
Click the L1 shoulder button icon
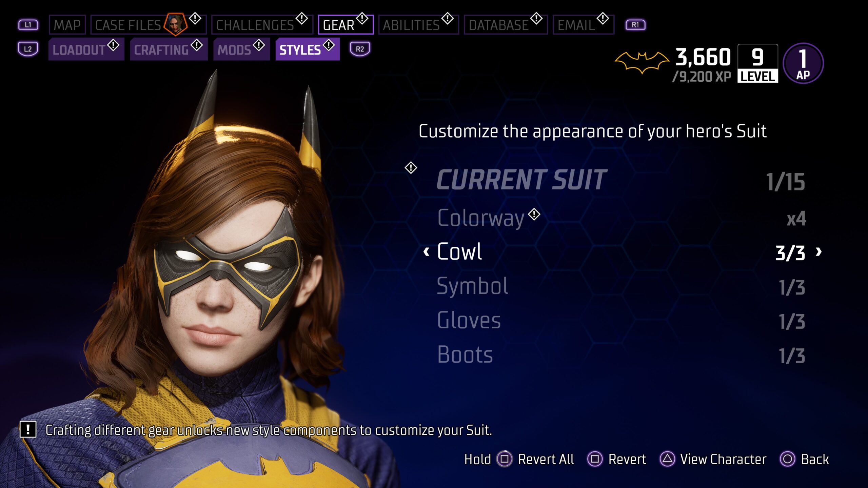coord(28,25)
